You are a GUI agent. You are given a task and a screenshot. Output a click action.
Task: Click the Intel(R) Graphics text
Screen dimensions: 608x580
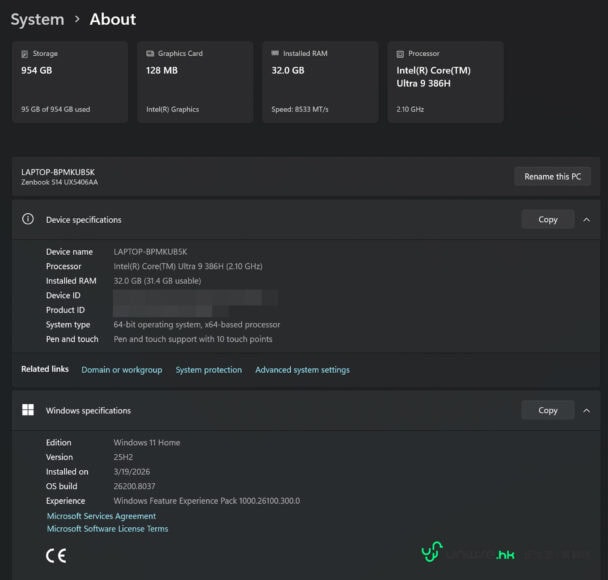click(x=173, y=109)
